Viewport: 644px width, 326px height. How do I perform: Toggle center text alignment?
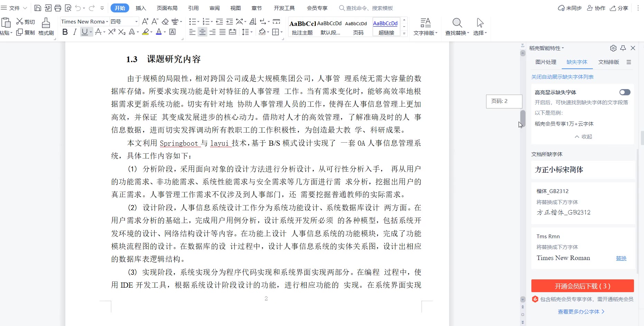(x=202, y=32)
